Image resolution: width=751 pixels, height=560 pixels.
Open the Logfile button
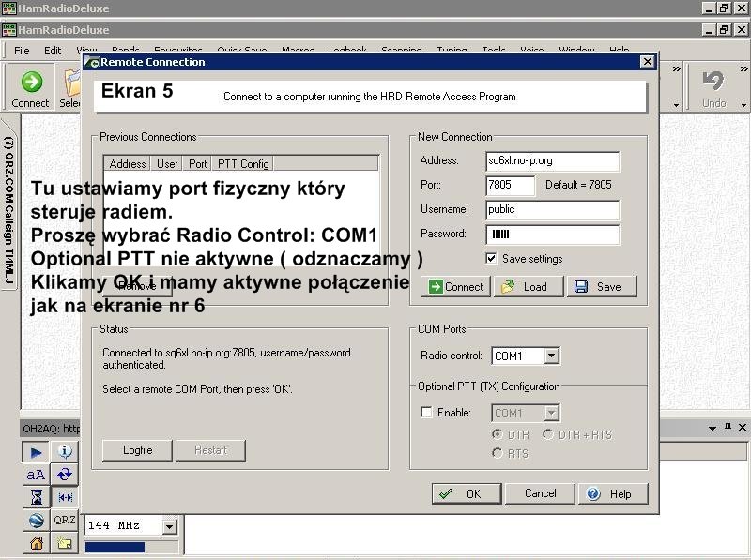coord(137,450)
